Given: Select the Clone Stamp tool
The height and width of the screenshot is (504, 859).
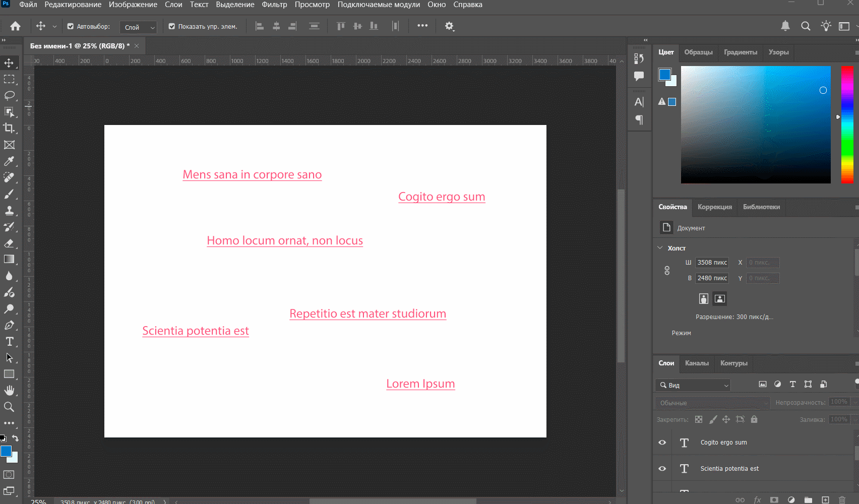Looking at the screenshot, I should pos(9,210).
